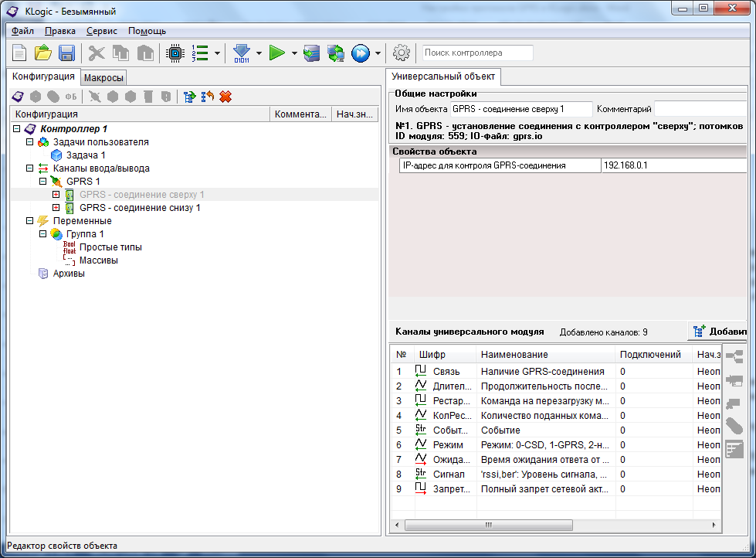Collapse the Переменные tree node
The width and height of the screenshot is (756, 558).
30,221
